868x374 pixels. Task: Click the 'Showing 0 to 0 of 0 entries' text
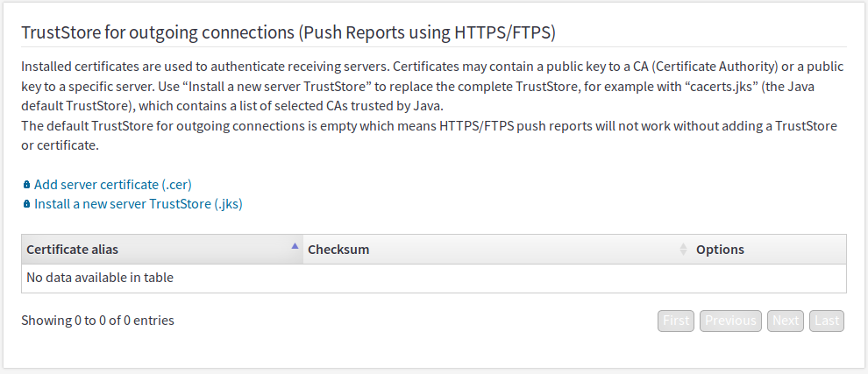98,321
